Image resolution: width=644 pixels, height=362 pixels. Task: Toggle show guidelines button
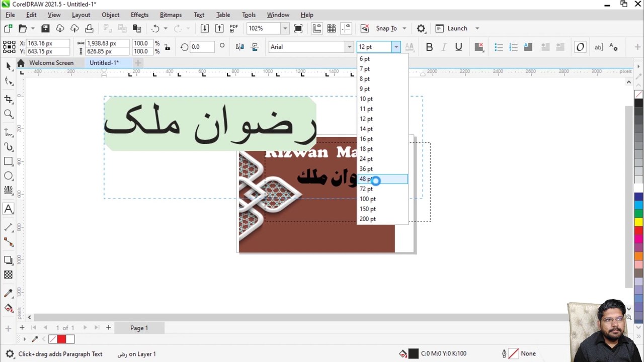346,28
